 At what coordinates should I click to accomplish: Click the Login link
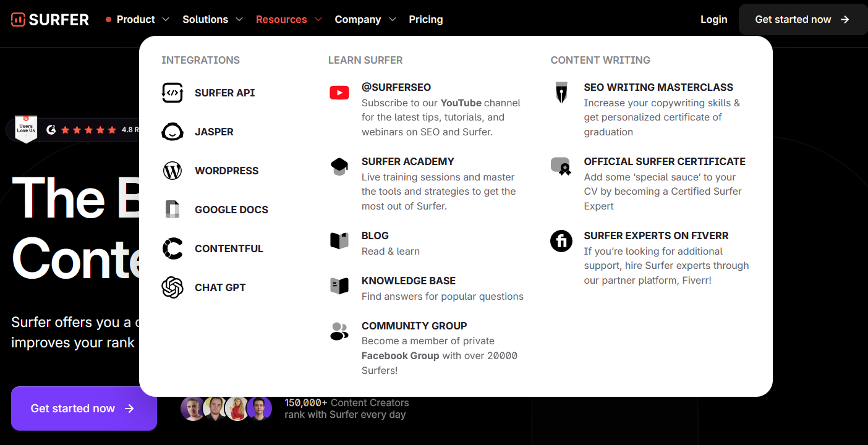point(713,20)
